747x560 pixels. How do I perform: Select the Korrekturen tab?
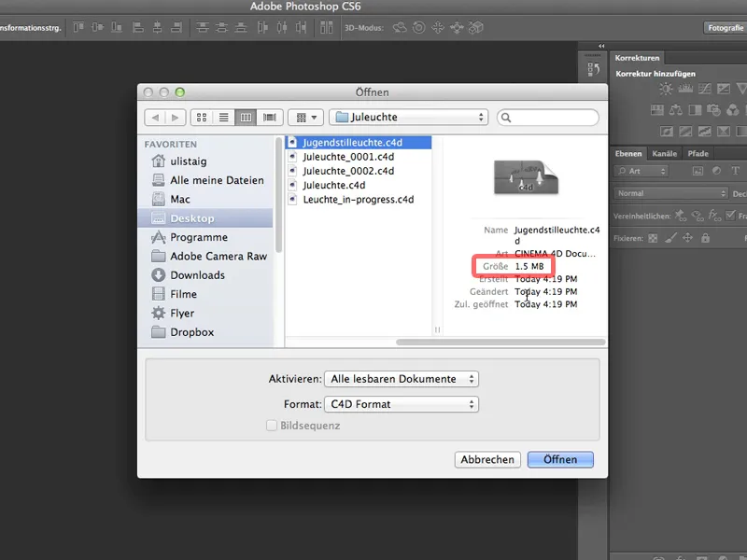click(637, 58)
